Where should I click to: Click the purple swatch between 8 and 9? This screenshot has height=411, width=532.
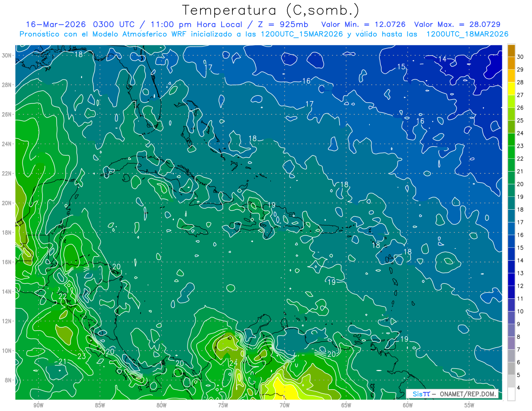[511, 331]
